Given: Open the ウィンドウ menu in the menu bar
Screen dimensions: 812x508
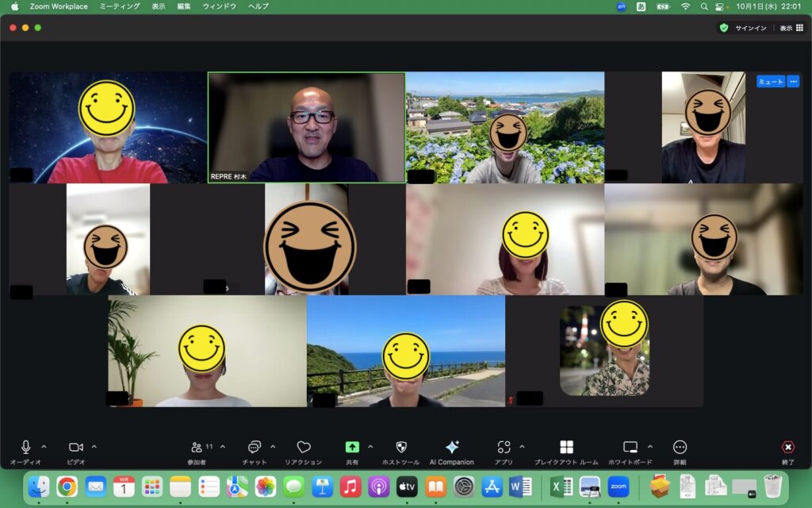Looking at the screenshot, I should tap(219, 6).
